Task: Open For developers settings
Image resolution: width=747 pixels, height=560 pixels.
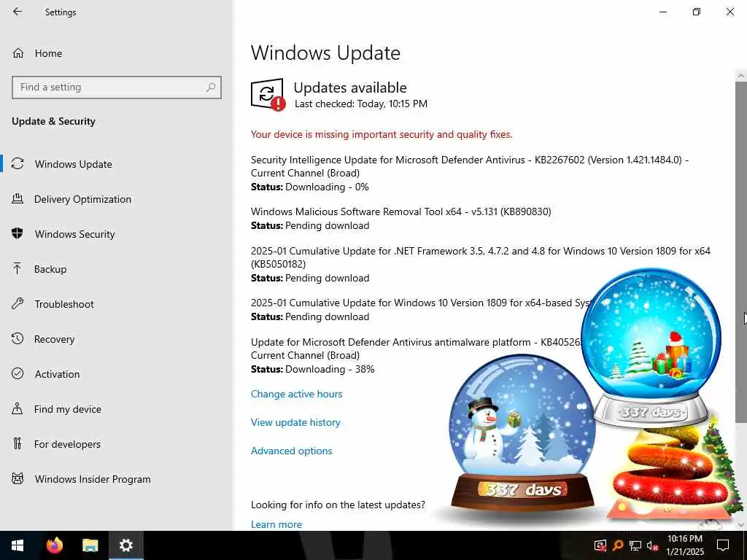Action: pos(117,444)
